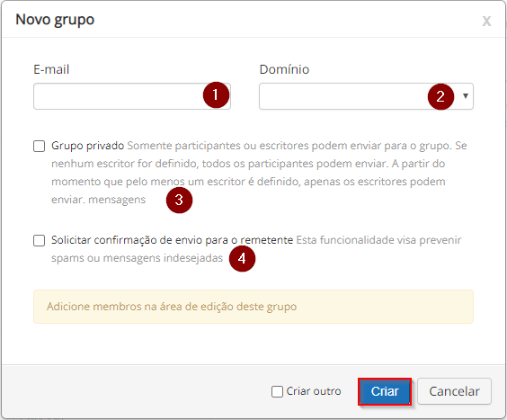507x420 pixels.
Task: Check the Criar outro checkbox
Action: point(277,391)
